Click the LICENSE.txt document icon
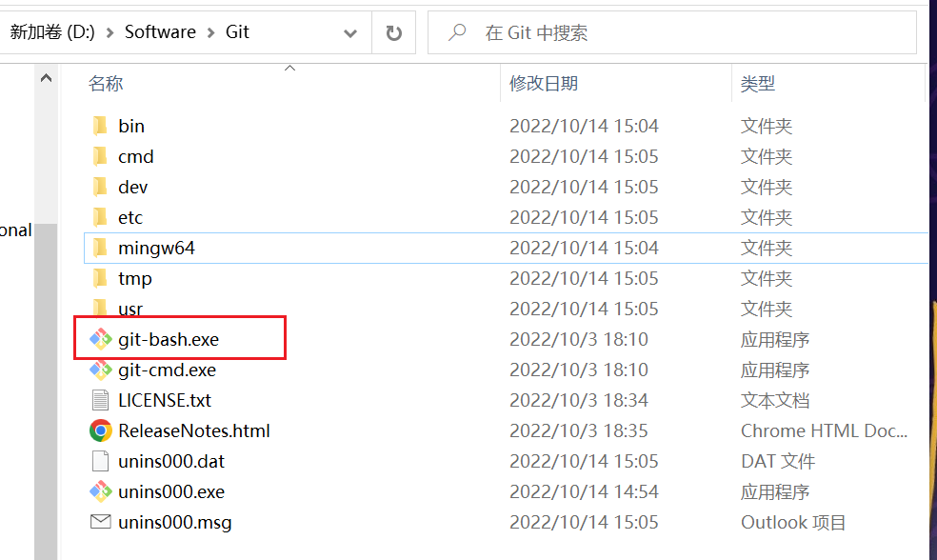 coord(100,400)
